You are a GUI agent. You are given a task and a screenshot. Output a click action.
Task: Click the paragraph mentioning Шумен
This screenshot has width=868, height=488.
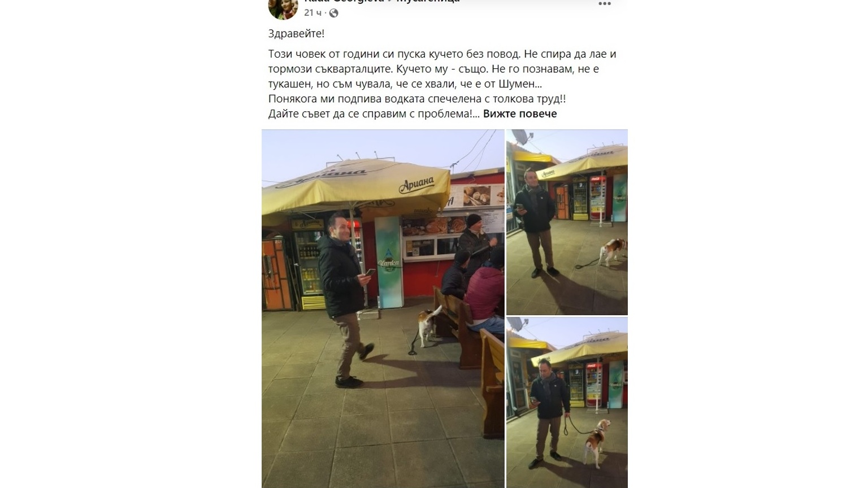(x=442, y=69)
